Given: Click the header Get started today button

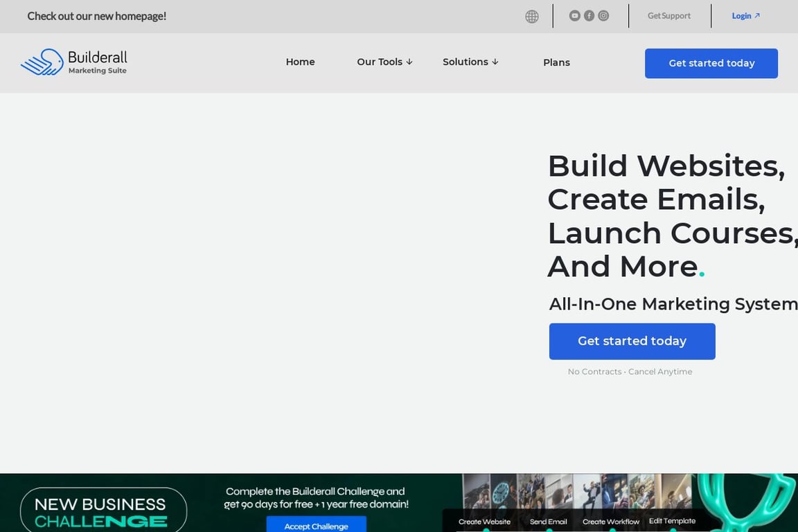Looking at the screenshot, I should 711,63.
